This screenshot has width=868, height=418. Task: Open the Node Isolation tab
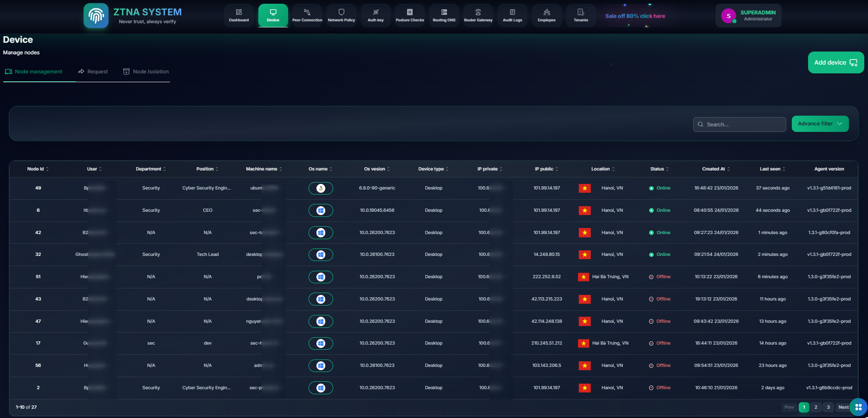click(146, 72)
